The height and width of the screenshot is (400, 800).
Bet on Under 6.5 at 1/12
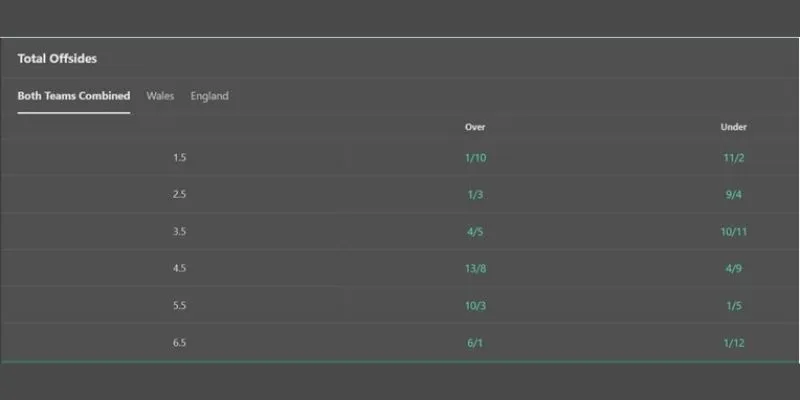tap(733, 343)
